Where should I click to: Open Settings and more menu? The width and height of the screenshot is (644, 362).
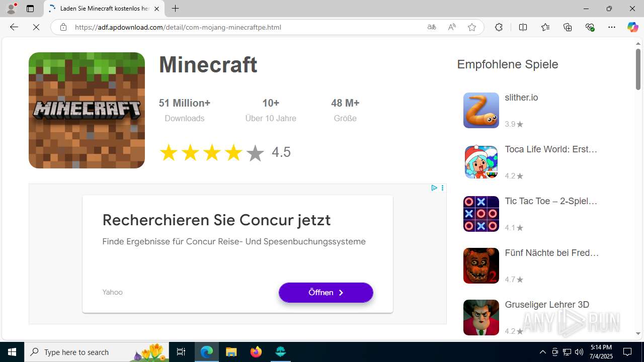612,27
